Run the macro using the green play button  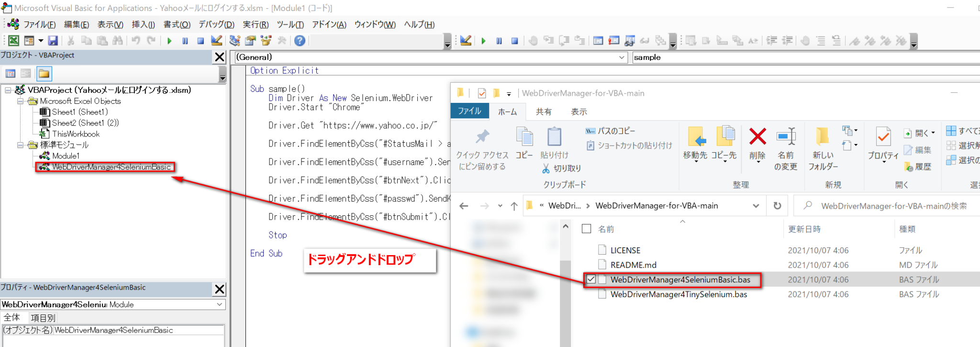[169, 41]
